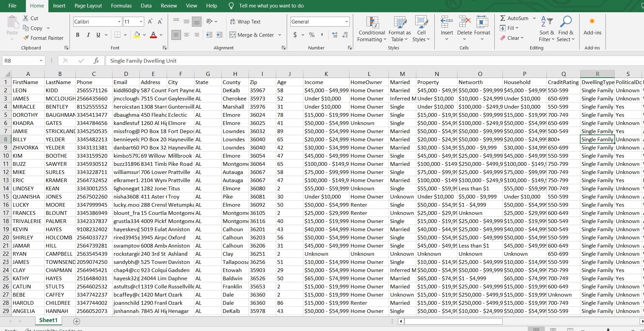The image size is (644, 331).
Task: Click the Increase Font Size icon
Action: tap(150, 22)
